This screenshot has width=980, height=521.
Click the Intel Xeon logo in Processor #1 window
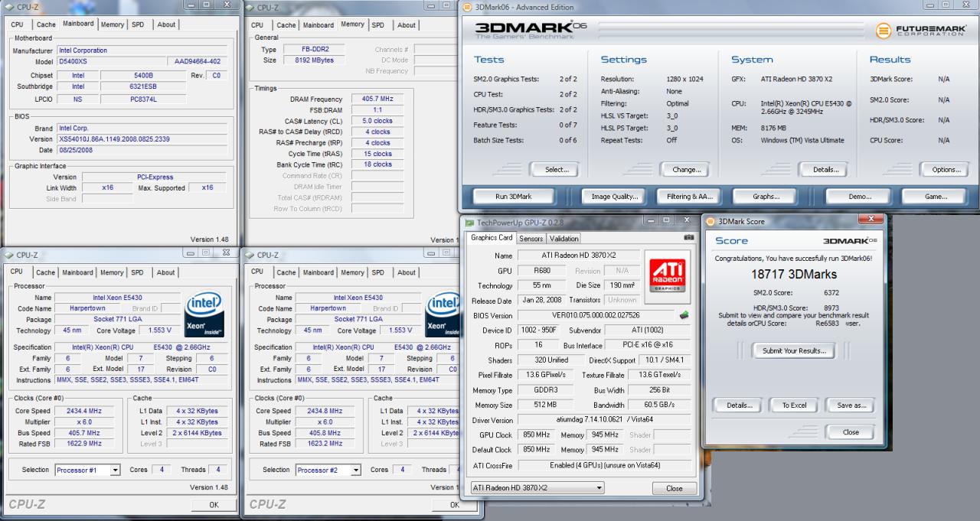click(x=204, y=313)
